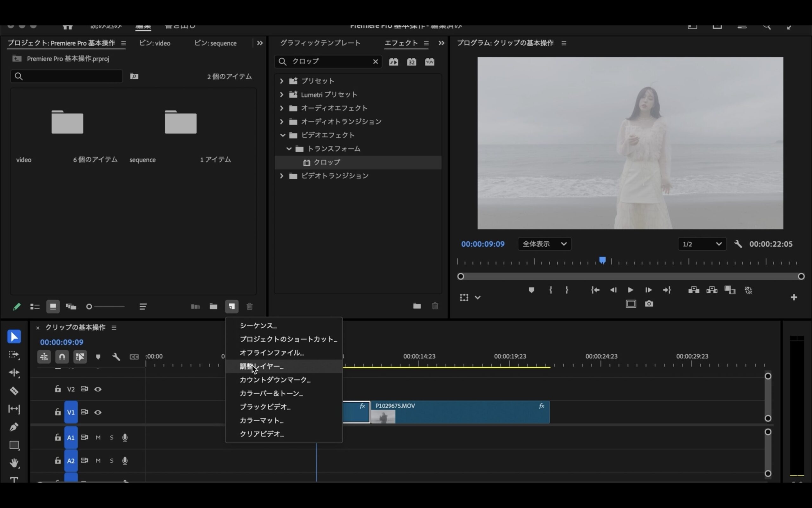
Task: Choose 調整レイヤー from the new item menu
Action: 284,366
